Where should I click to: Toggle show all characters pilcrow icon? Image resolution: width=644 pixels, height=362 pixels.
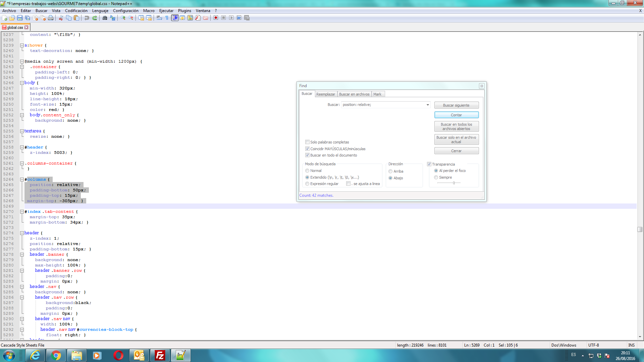[167, 18]
